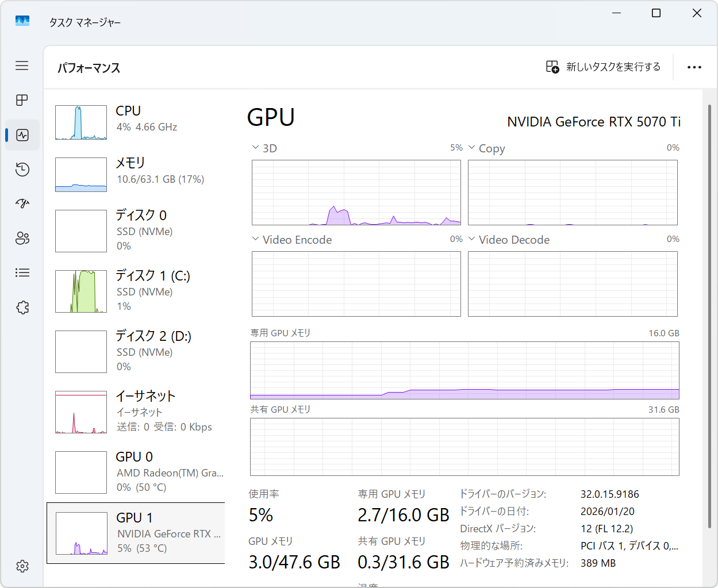The width and height of the screenshot is (718, 588).
Task: Open the App history page icon
Action: (22, 170)
